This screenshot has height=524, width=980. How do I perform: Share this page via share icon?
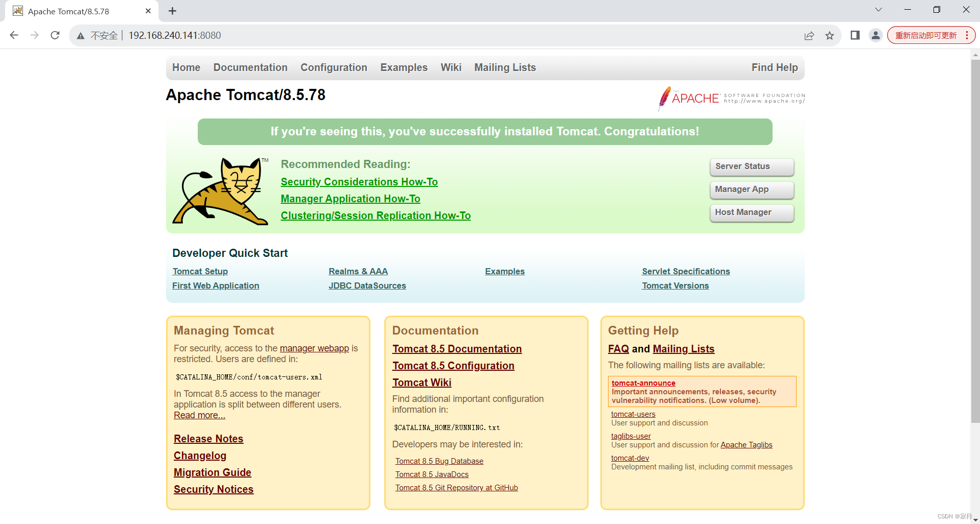(809, 35)
